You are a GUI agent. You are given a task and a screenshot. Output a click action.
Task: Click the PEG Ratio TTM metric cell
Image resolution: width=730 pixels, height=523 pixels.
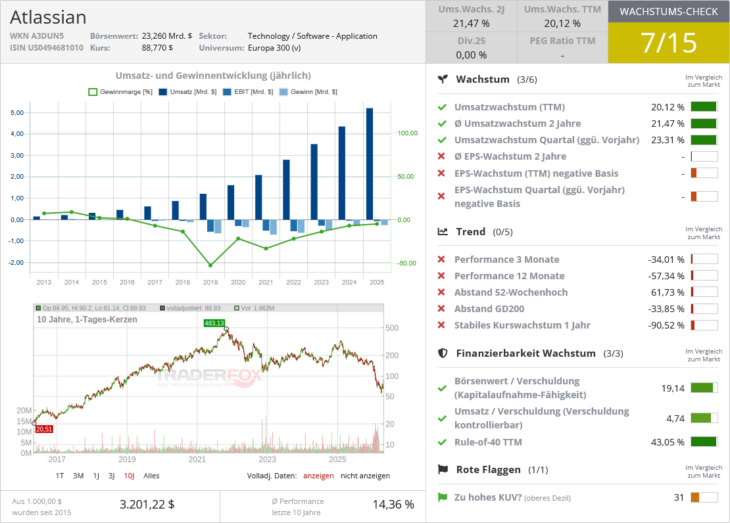coord(562,48)
